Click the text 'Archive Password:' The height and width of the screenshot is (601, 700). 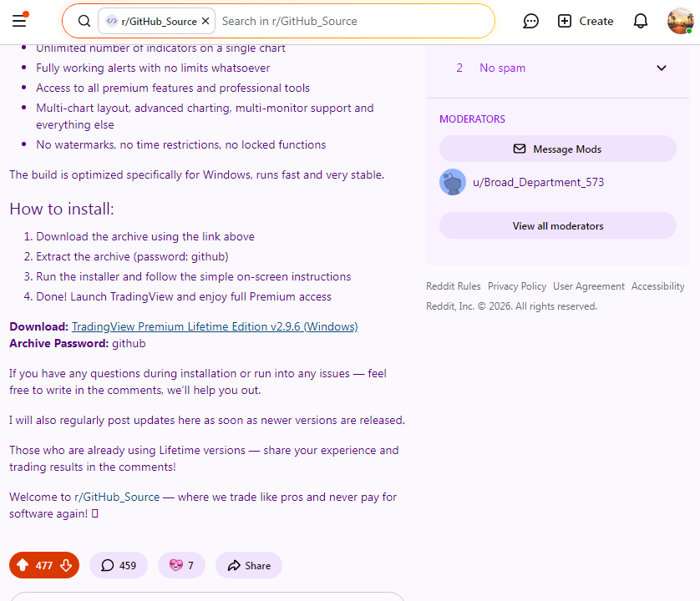click(x=59, y=344)
